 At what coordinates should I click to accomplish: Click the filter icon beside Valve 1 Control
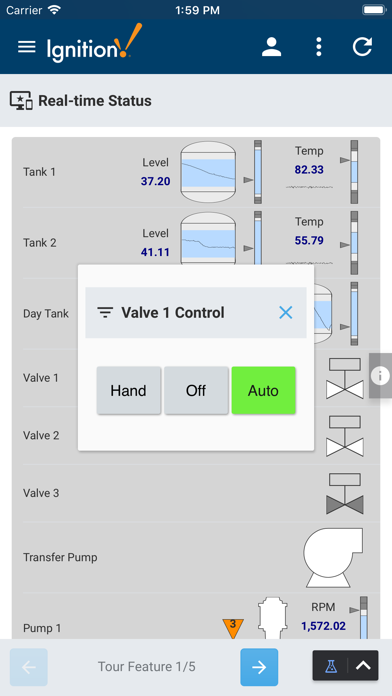click(105, 312)
